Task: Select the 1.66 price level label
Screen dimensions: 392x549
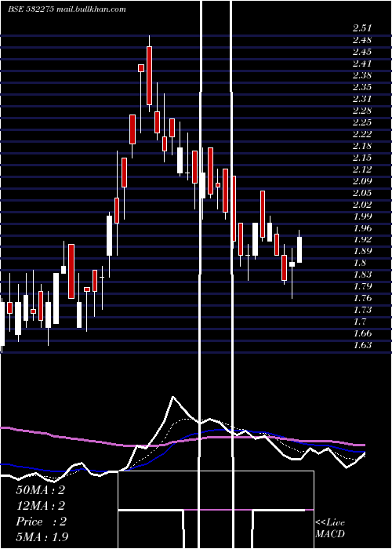Action: click(362, 333)
